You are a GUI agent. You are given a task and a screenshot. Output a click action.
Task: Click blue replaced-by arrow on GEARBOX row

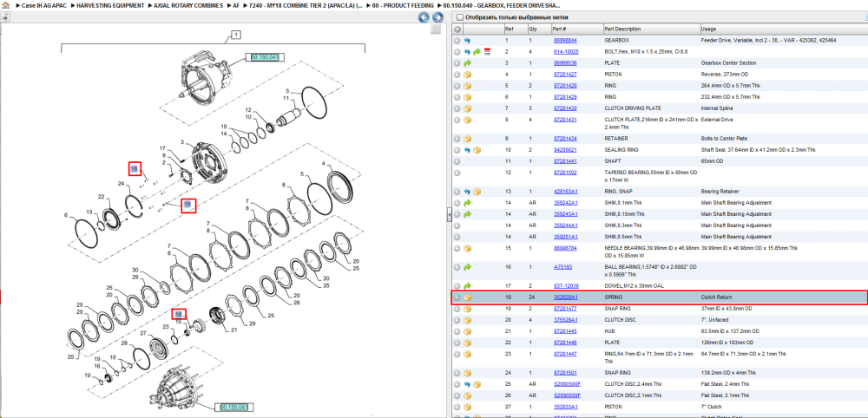(467, 41)
